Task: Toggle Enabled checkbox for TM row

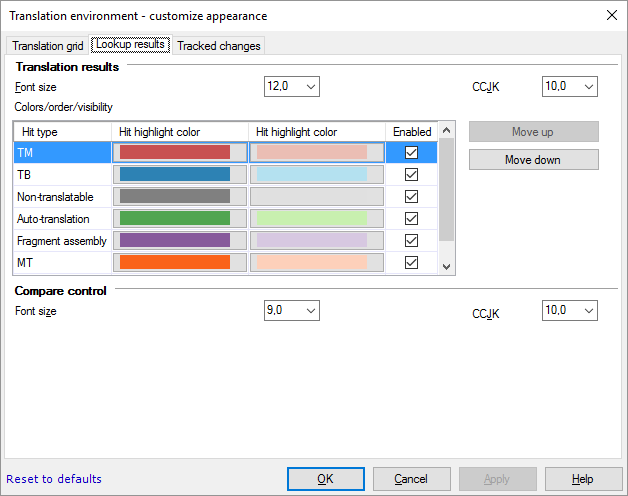Action: [x=411, y=152]
